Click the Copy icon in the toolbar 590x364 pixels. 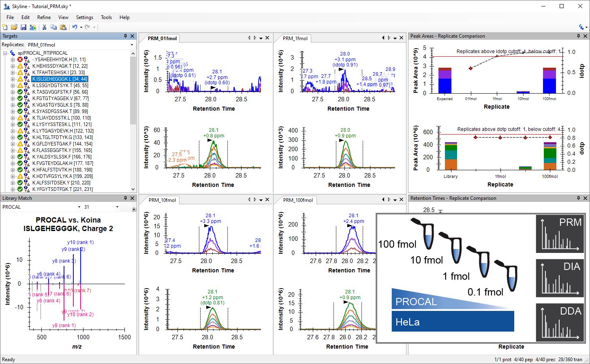pyautogui.click(x=53, y=27)
